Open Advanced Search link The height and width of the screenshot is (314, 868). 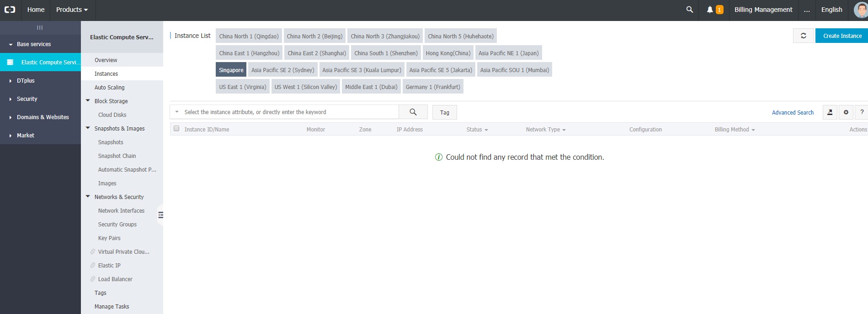coord(793,113)
